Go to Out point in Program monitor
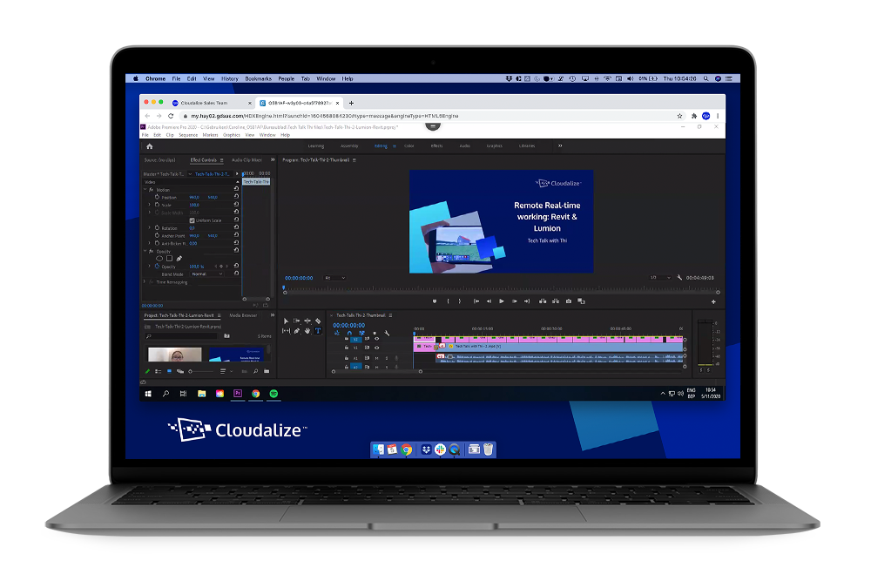This screenshot has width=871, height=588. [x=527, y=301]
